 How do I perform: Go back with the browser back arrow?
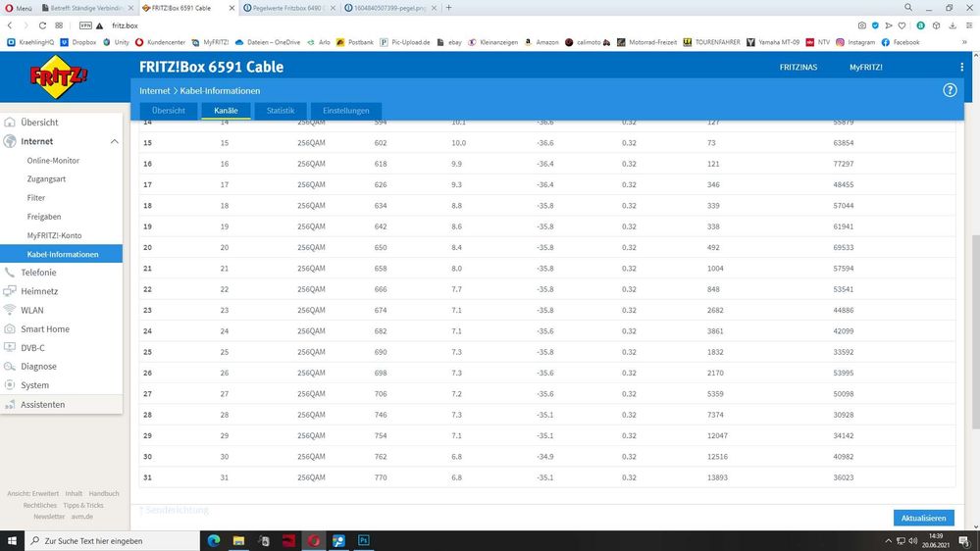pos(10,25)
